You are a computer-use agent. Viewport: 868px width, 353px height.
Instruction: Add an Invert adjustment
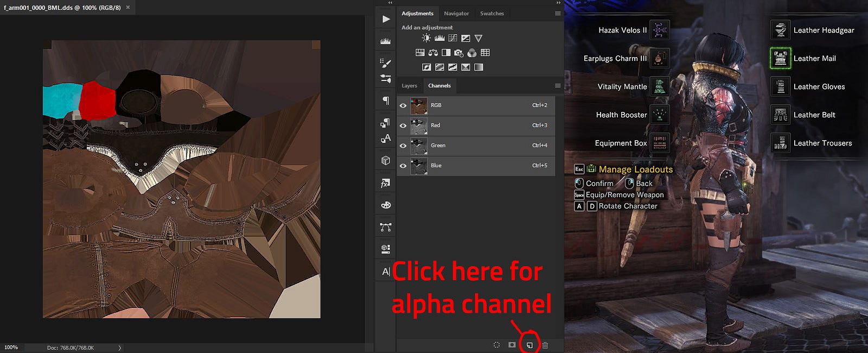click(x=426, y=67)
